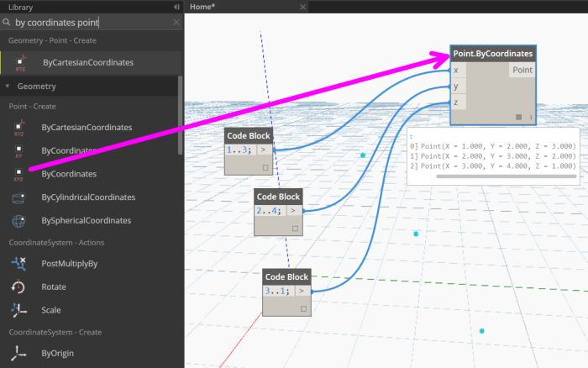
Task: Toggle preview box on 1..3 Code Block
Action: pyautogui.click(x=265, y=167)
